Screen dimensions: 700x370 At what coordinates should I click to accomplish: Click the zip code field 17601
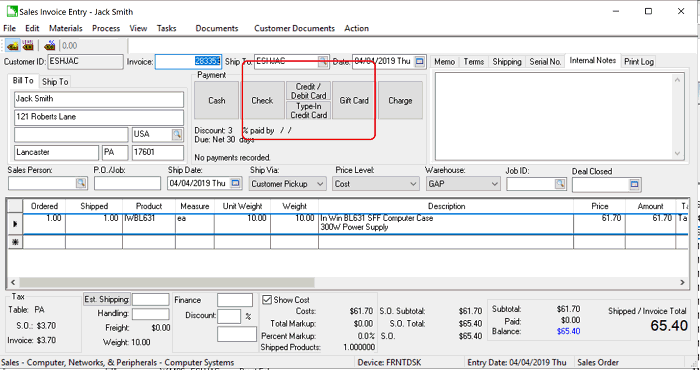click(158, 153)
